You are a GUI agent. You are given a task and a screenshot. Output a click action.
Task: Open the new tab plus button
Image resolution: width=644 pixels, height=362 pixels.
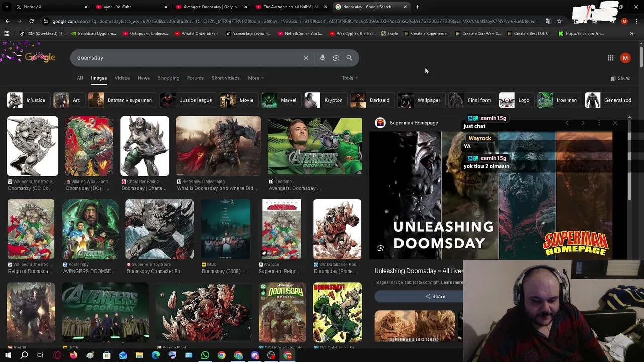click(x=417, y=7)
